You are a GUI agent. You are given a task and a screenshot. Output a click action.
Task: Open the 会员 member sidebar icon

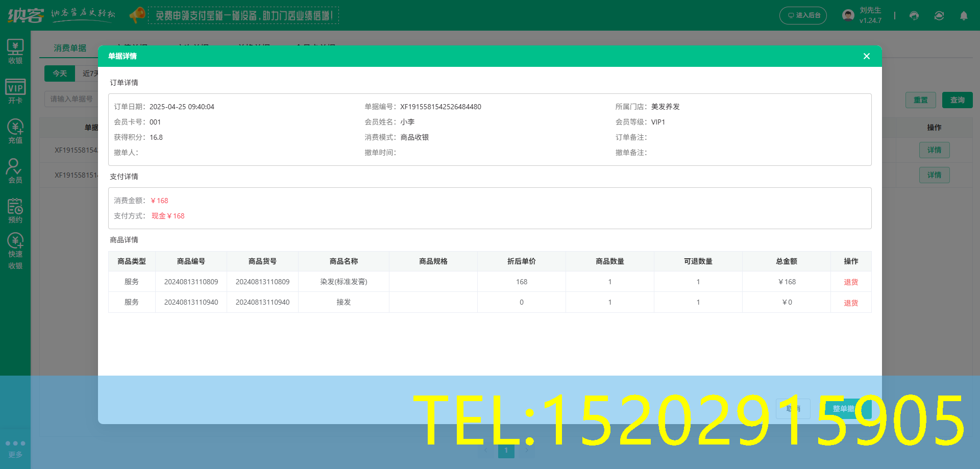15,171
